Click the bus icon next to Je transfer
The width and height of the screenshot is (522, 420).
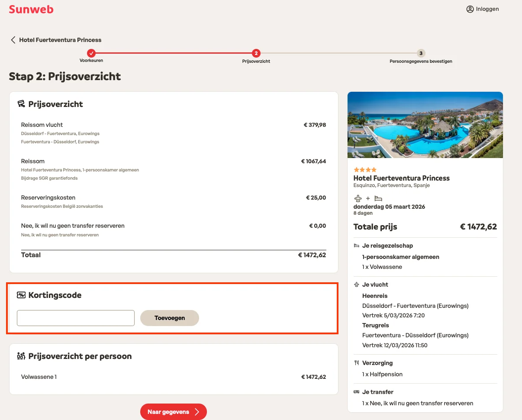(x=356, y=392)
